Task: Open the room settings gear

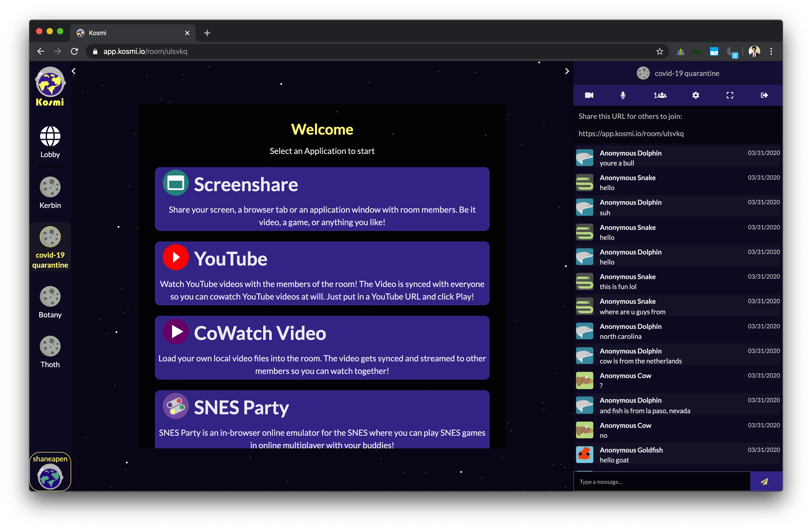Action: pos(696,95)
